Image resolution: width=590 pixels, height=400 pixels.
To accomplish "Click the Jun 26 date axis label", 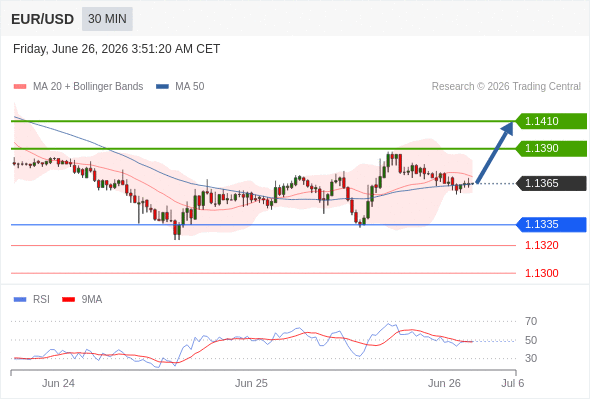I will click(444, 383).
